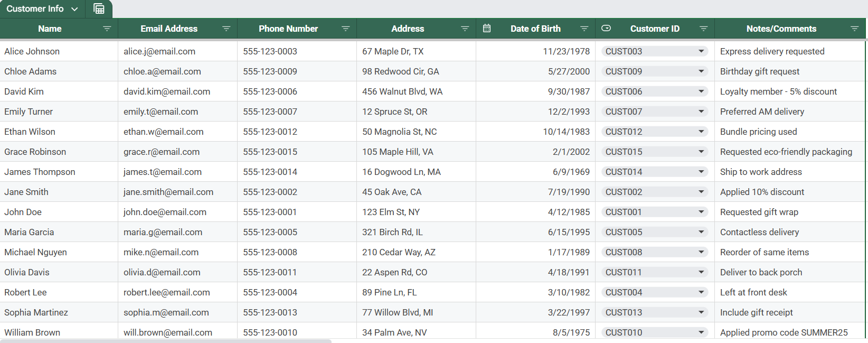Select address cell 12 Spruce St, OR
This screenshot has height=343, width=868.
(417, 112)
